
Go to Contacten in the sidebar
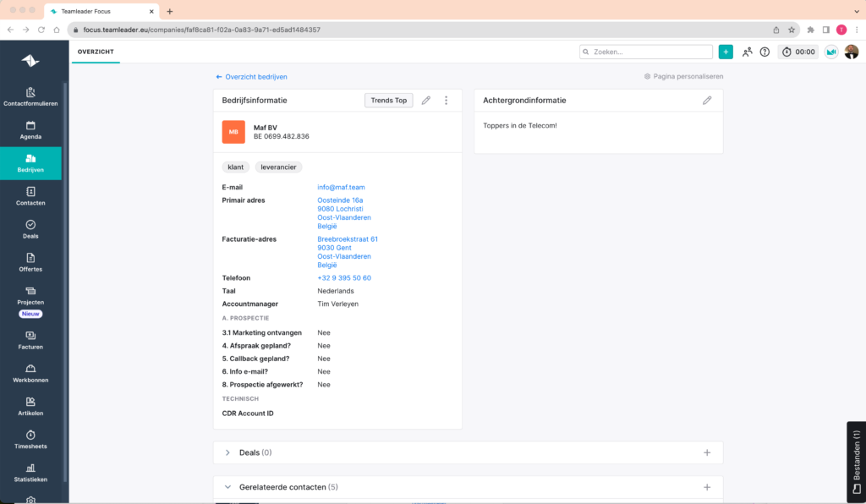(30, 196)
